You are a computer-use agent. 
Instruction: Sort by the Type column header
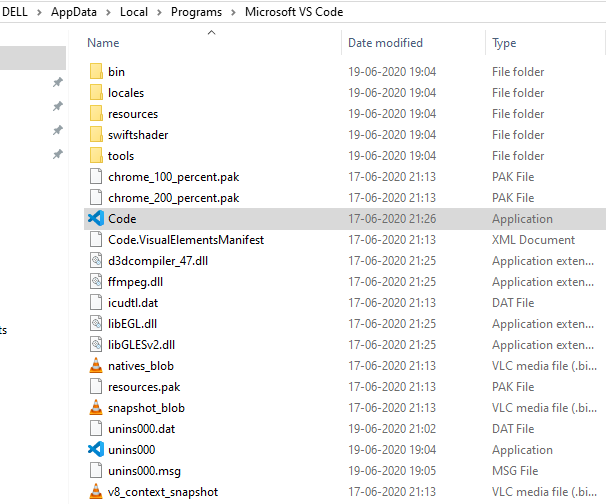coord(504,43)
